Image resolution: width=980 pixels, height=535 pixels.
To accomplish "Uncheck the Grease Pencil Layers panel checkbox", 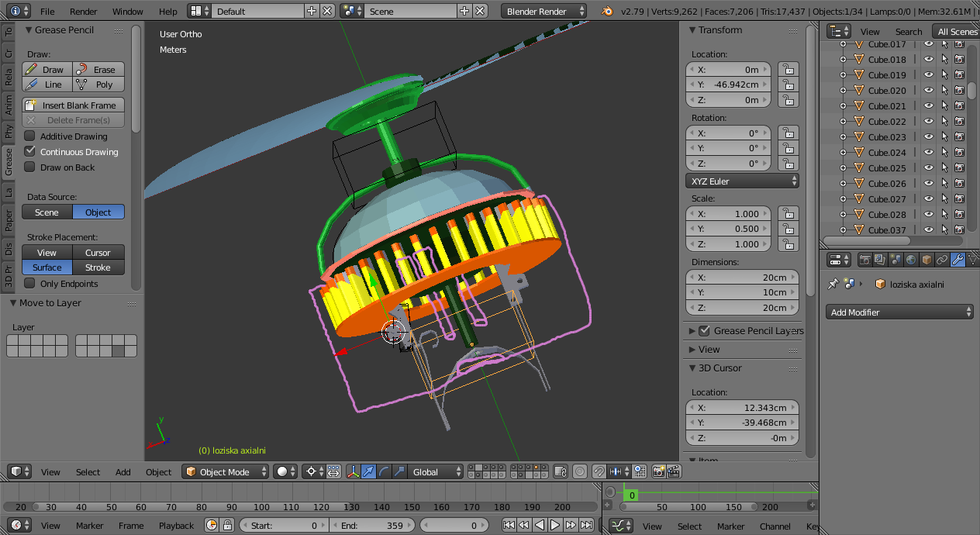I will coord(704,330).
